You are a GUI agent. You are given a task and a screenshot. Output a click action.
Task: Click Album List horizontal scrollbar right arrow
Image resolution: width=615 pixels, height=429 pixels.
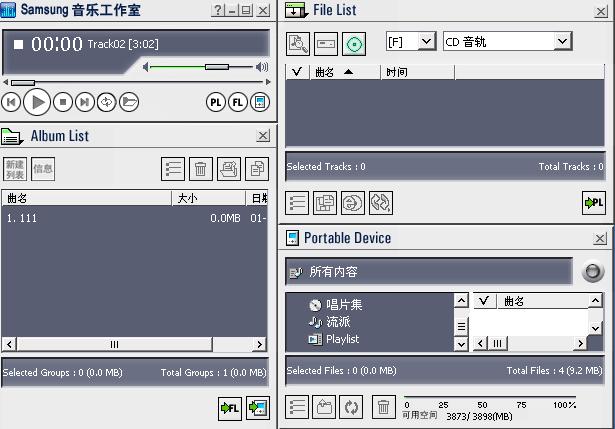260,344
